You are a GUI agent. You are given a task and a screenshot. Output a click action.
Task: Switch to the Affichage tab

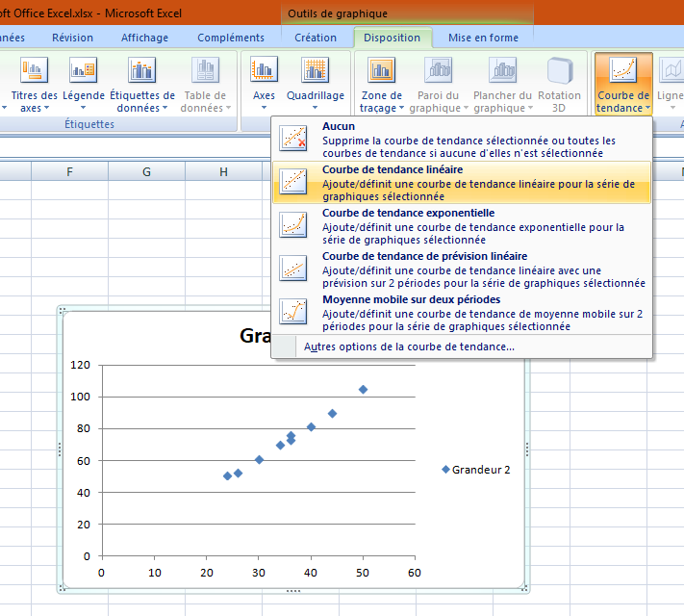coord(144,38)
